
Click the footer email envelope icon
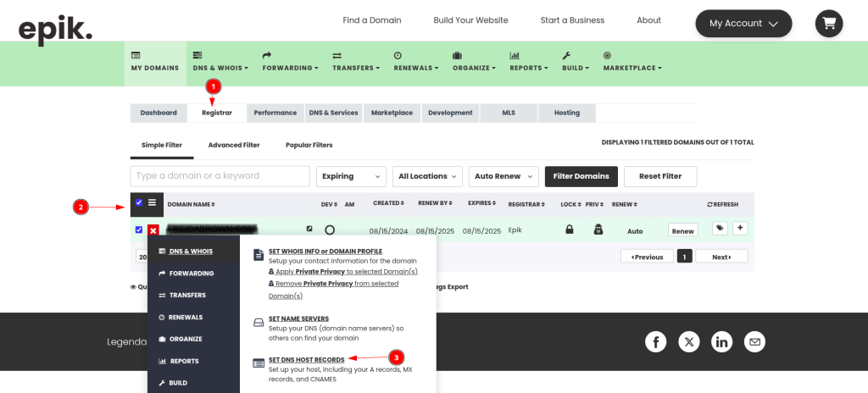tap(754, 341)
